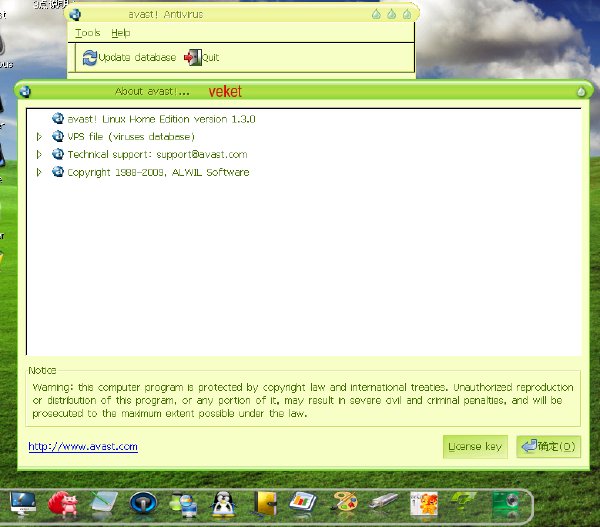Screen dimensions: 600x527
Task: Select Technical support: support@avast.com text
Action: 157,155
